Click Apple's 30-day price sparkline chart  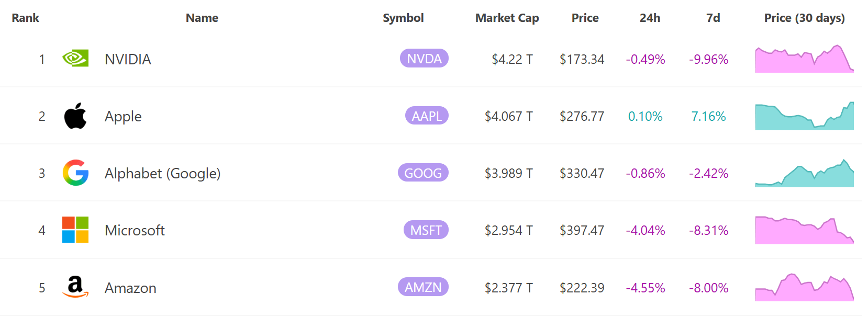tap(804, 116)
